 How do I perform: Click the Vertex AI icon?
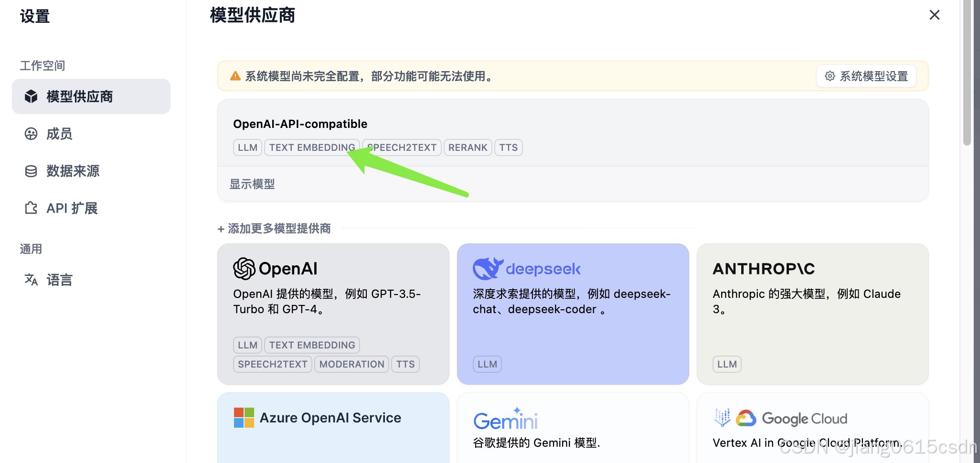click(x=723, y=418)
